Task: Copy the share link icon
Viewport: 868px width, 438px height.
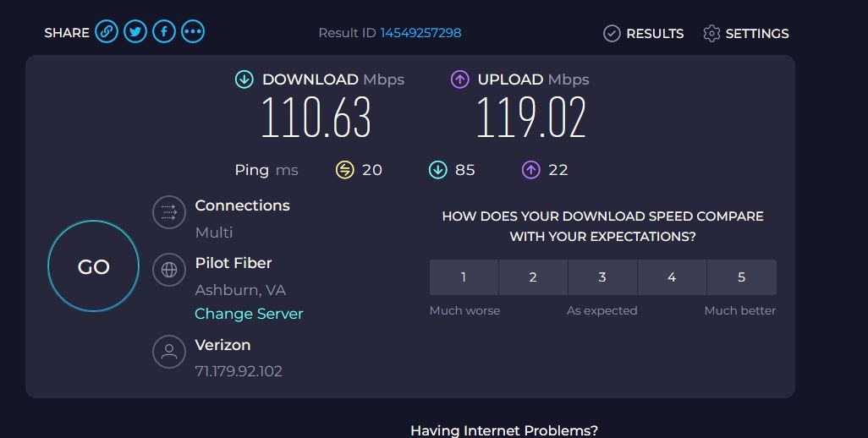Action: [x=107, y=31]
